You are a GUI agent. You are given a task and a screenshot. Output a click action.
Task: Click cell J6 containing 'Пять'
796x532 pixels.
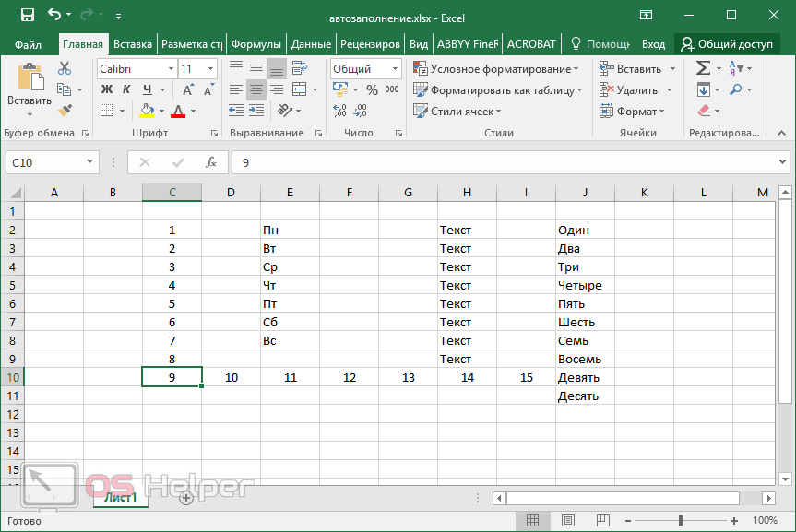tap(585, 303)
